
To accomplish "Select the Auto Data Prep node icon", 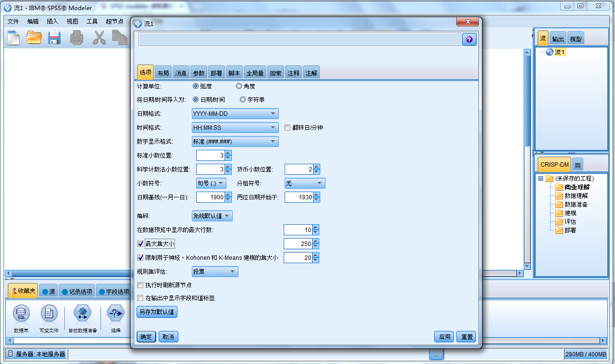I will click(82, 314).
